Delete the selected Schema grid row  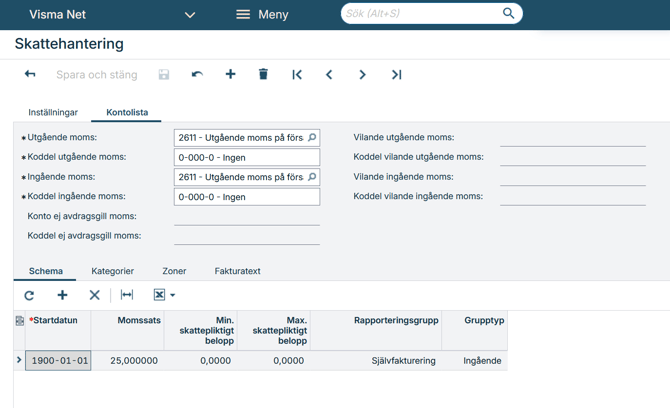[94, 295]
